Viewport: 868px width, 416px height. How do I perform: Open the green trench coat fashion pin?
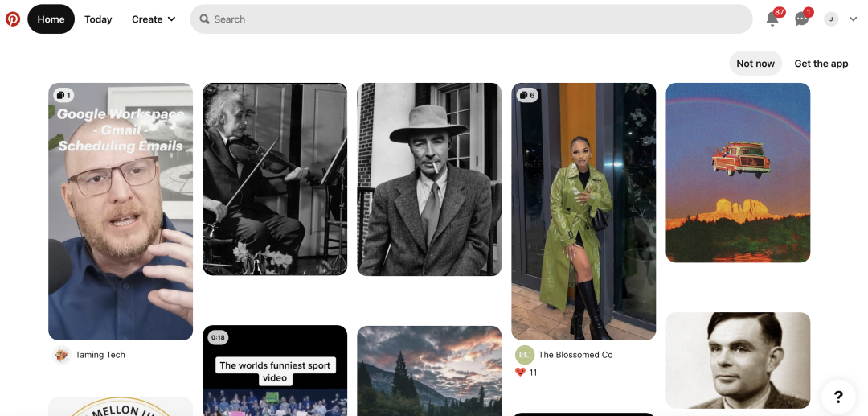tap(583, 211)
